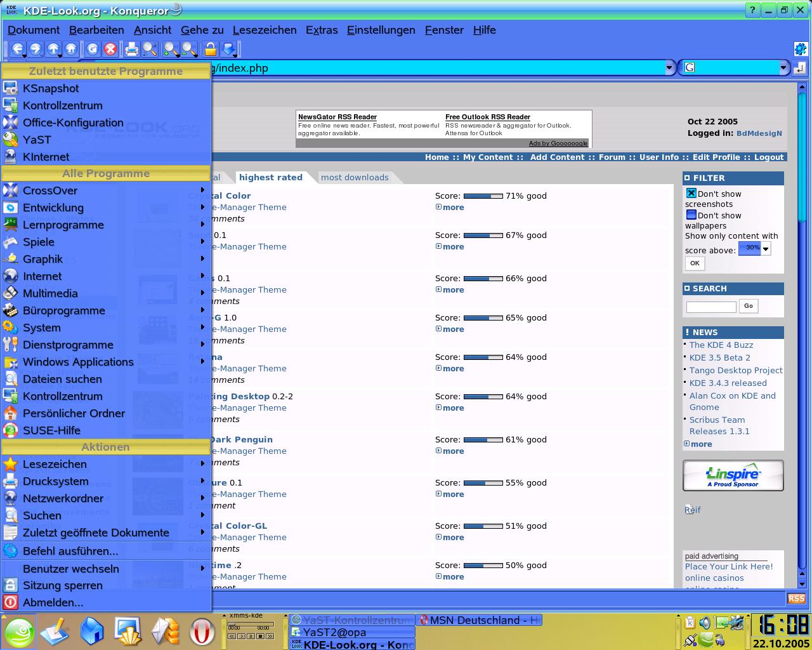Open KSnapshot from recent programs
This screenshot has height=650, width=812.
(105, 88)
